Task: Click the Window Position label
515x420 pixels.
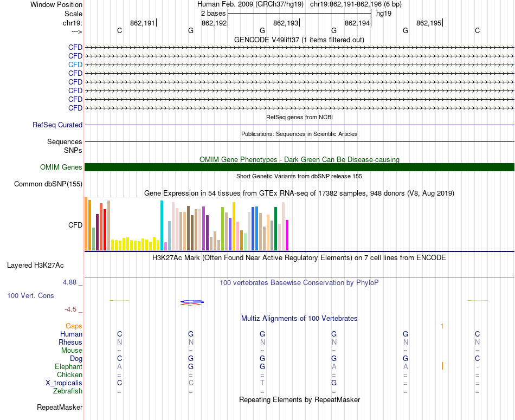Action: point(56,4)
